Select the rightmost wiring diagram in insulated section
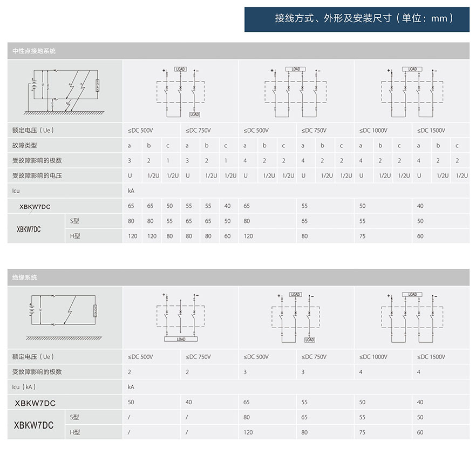 [412, 317]
